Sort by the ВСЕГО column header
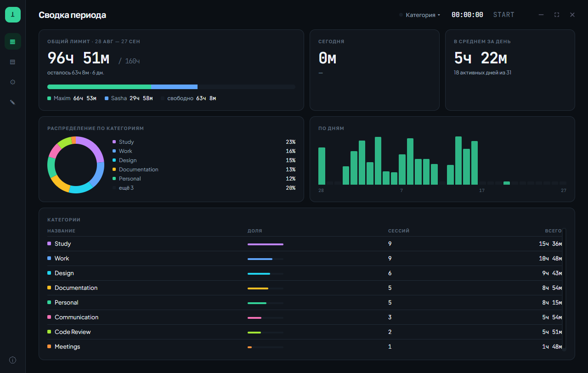The width and height of the screenshot is (588, 373). 553,231
